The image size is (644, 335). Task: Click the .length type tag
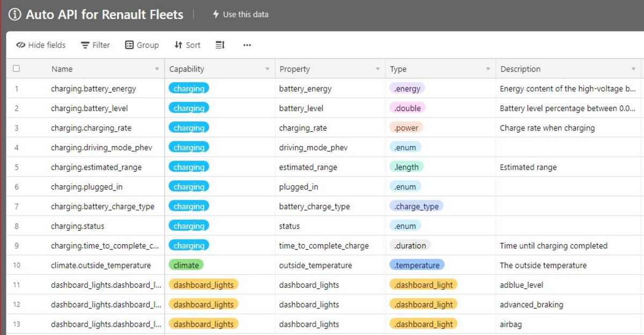pyautogui.click(x=406, y=167)
